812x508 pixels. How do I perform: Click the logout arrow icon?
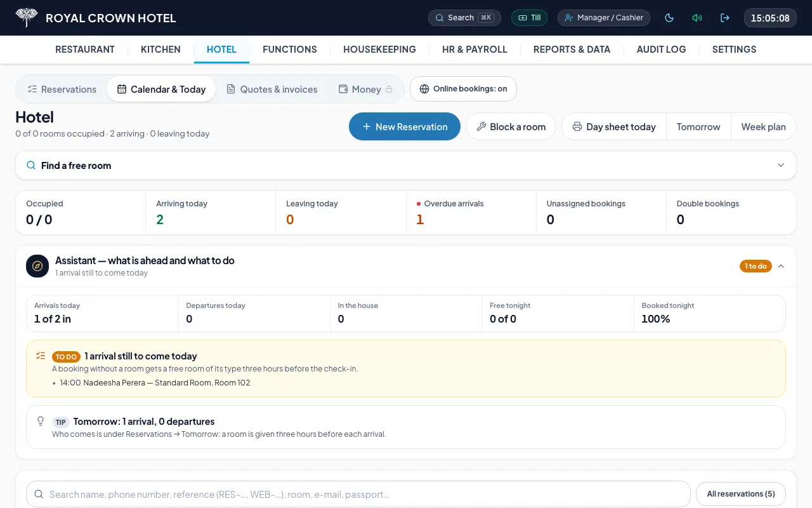725,18
